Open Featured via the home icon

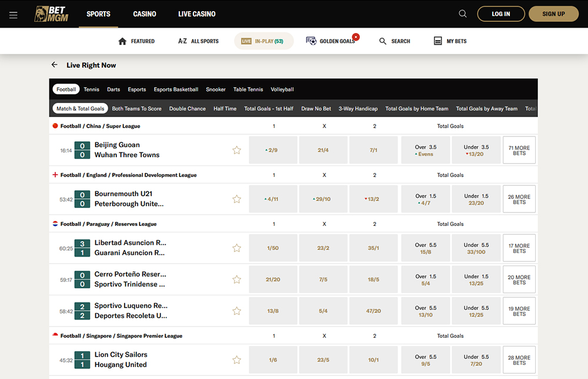tap(123, 41)
